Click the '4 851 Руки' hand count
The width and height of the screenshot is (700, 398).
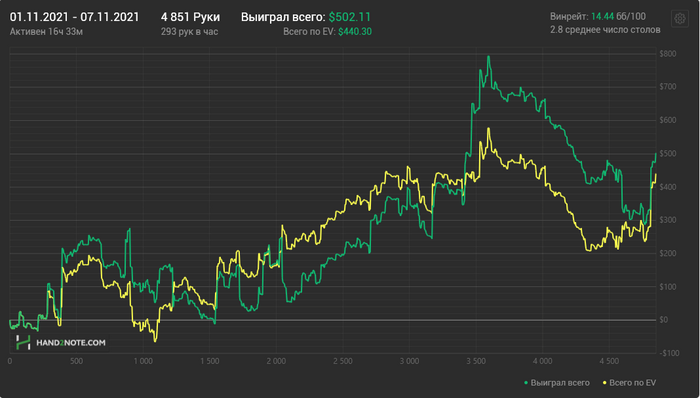tap(190, 17)
